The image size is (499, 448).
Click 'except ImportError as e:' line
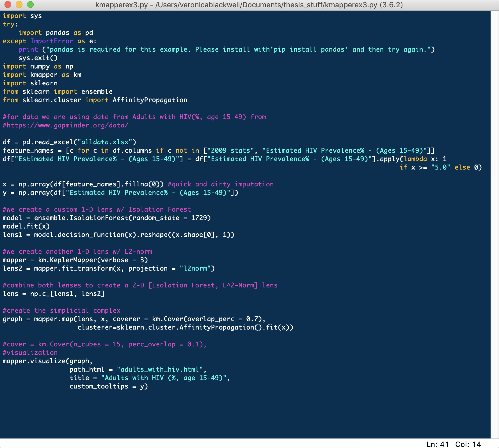(49, 41)
